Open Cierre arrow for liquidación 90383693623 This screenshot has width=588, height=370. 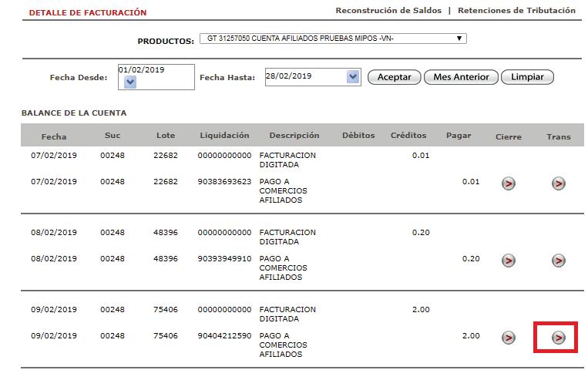(x=508, y=183)
